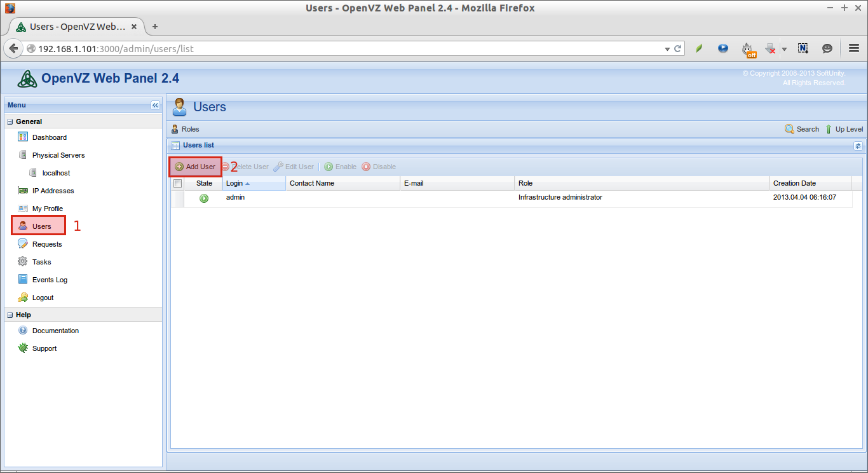The width and height of the screenshot is (868, 473).
Task: Sort by Contact Name column
Action: 343,183
